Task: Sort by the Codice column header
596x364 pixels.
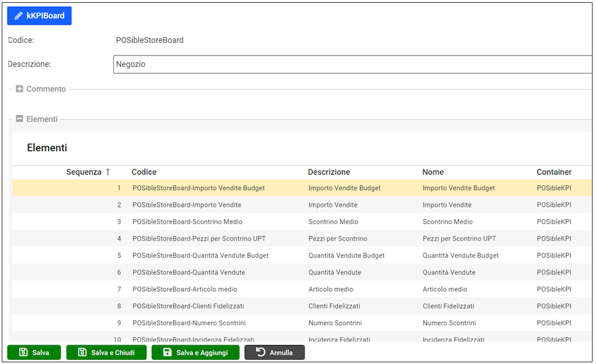Action: [x=144, y=172]
